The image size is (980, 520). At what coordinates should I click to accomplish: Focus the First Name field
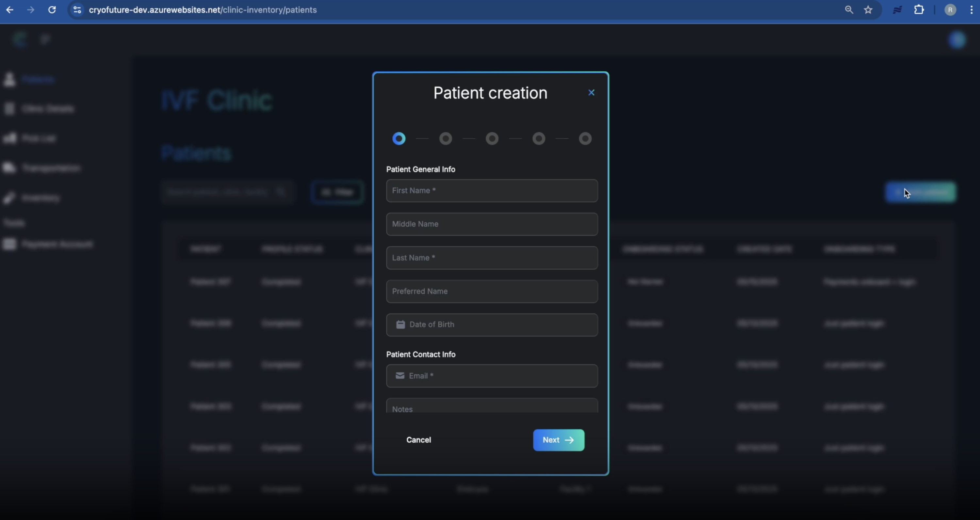tap(492, 191)
